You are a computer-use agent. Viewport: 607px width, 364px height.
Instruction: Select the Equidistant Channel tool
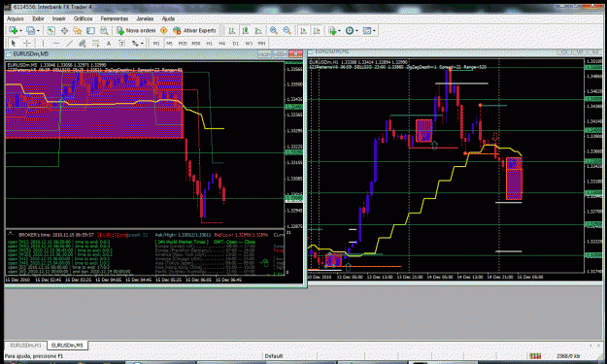click(x=83, y=44)
